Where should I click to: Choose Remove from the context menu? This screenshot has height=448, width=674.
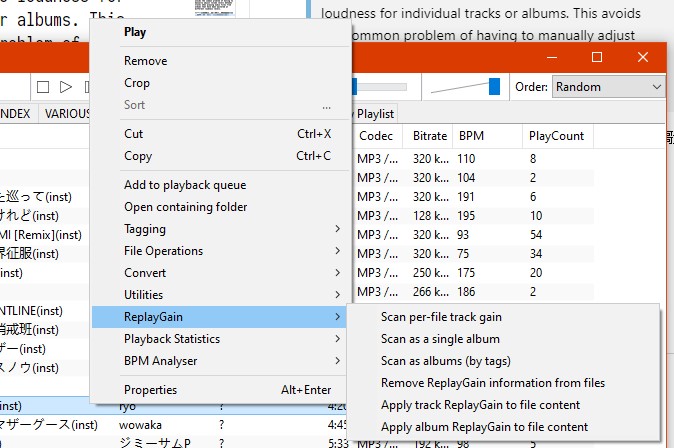coord(220,61)
